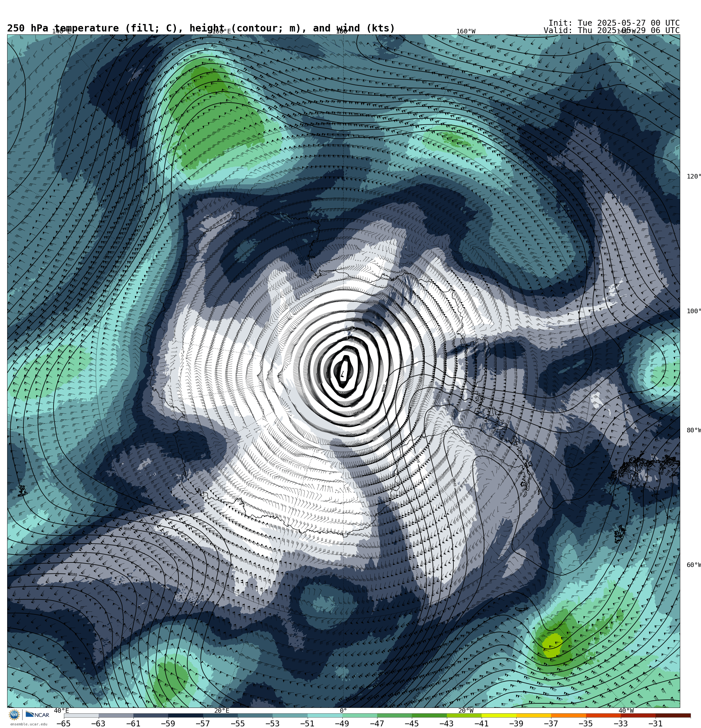Click the -61 colorbar label
The image size is (701, 728).
click(x=133, y=723)
